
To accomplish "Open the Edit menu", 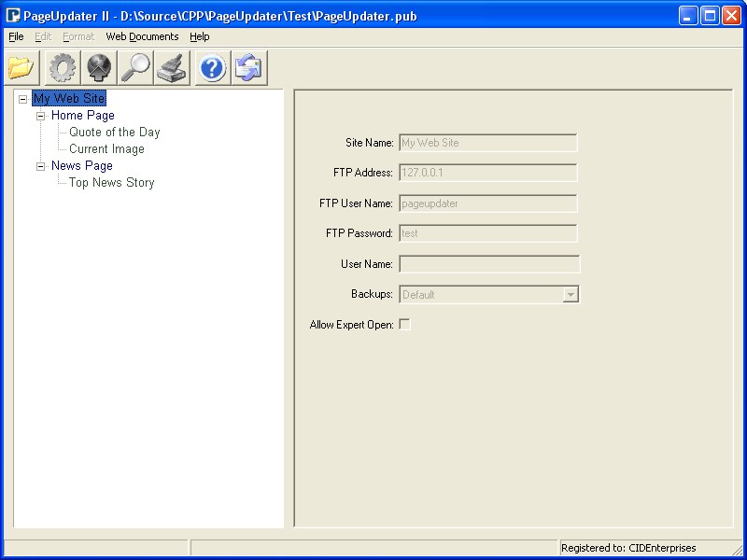I will click(x=43, y=36).
